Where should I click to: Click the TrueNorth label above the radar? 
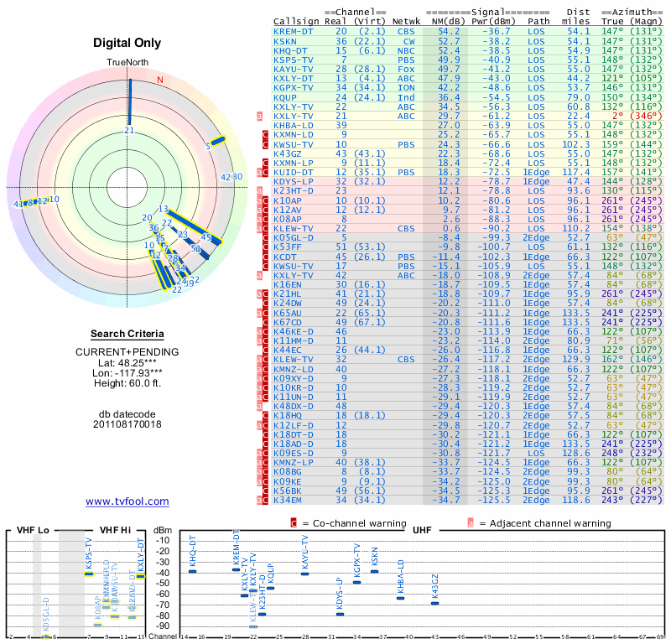click(127, 63)
